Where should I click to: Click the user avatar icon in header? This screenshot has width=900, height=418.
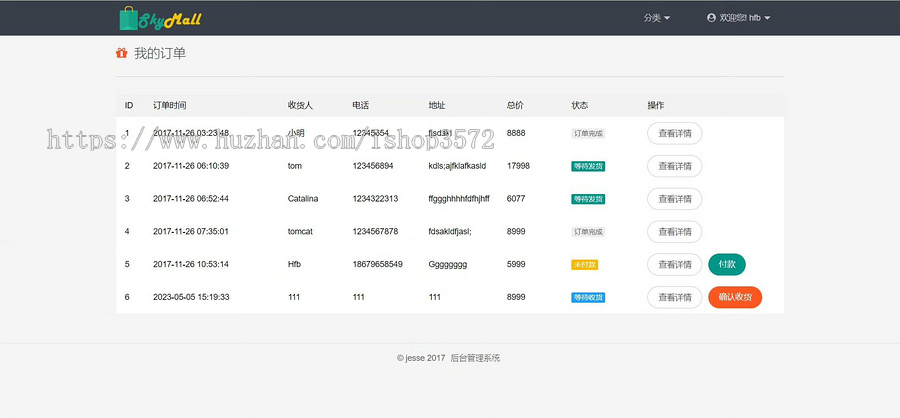pyautogui.click(x=711, y=18)
